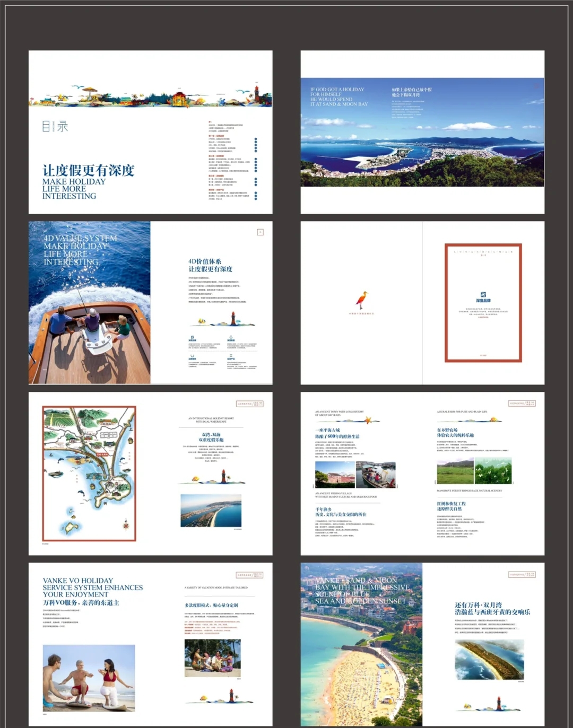The image size is (573, 728).
Task: Click the 深度品牌 label beside the anchor column
Action: [192, 340]
